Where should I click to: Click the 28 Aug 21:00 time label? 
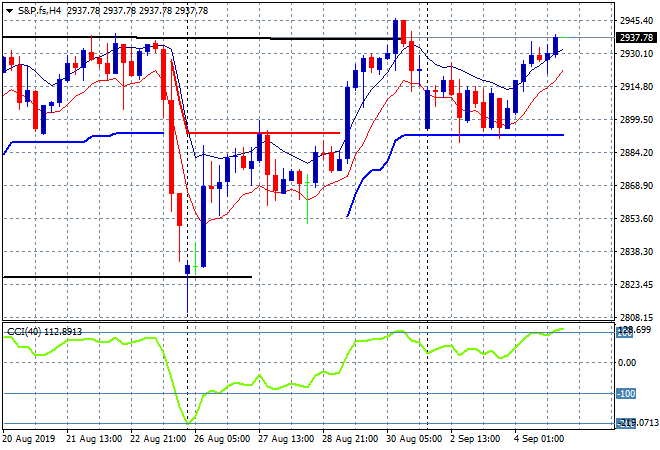point(350,439)
